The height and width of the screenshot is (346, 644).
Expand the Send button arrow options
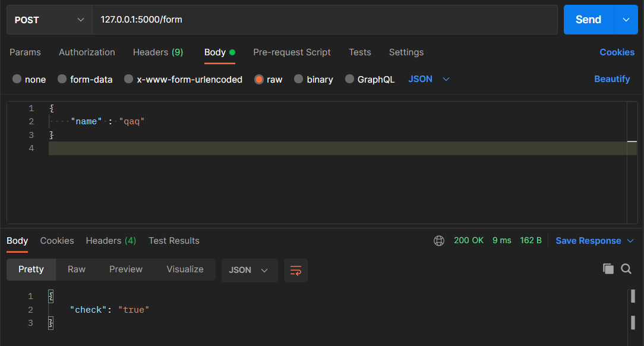click(626, 20)
